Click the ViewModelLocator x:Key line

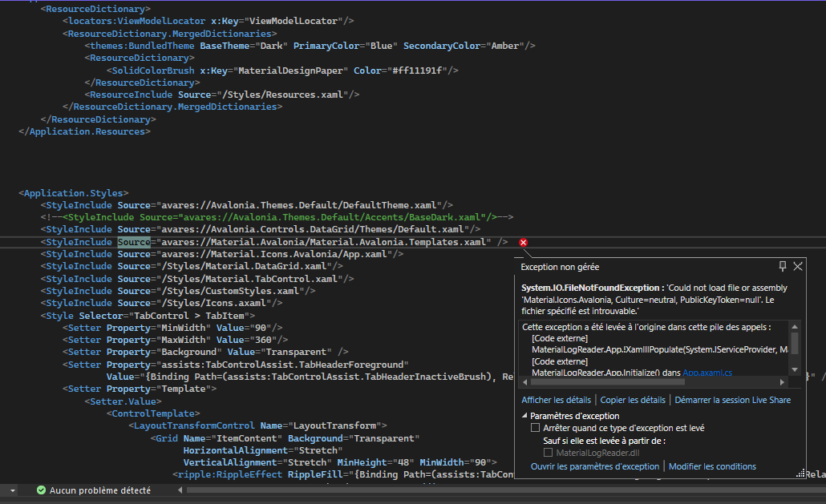click(208, 21)
